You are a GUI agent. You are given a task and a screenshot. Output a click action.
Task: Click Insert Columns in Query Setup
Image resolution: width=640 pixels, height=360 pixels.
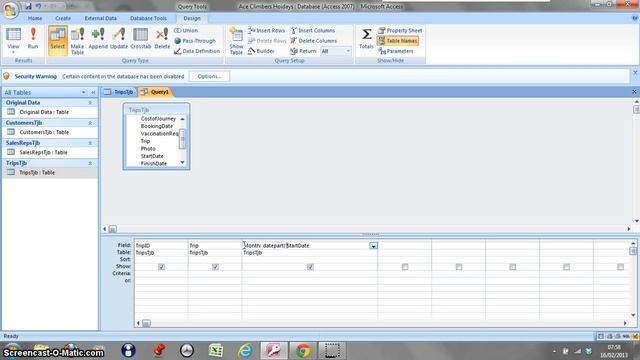click(x=313, y=31)
